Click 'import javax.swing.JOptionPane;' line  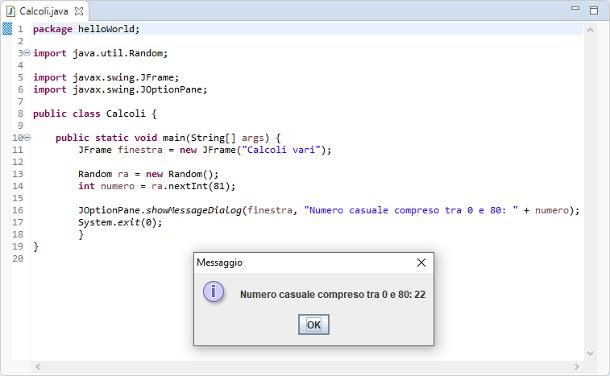pos(120,89)
